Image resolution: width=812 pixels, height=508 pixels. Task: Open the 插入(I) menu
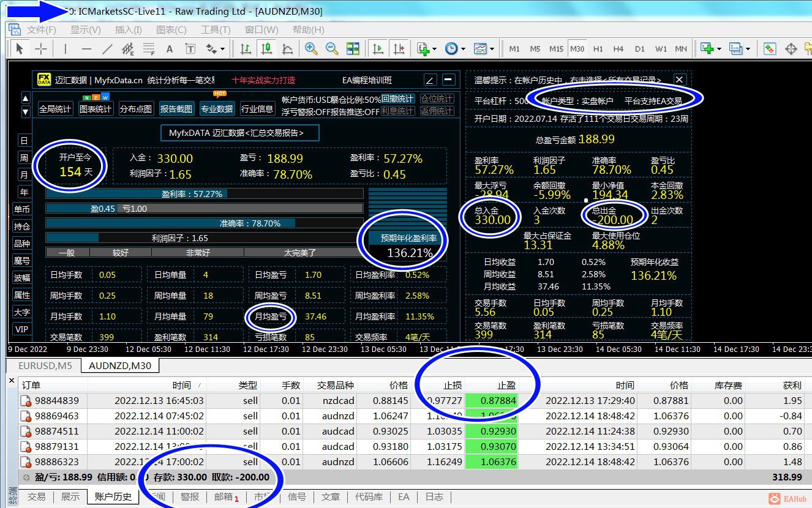(x=129, y=30)
